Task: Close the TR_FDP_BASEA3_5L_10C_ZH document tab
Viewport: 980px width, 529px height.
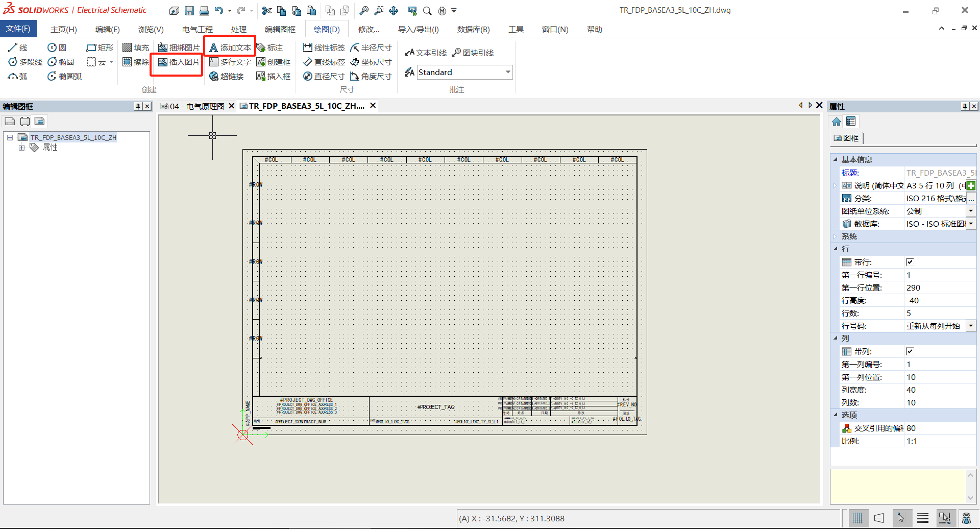Action: 373,106
